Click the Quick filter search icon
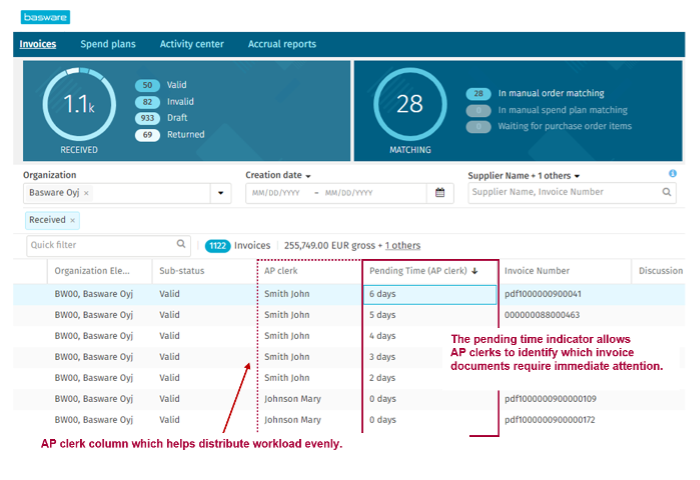Image resolution: width=700 pixels, height=480 pixels. tap(181, 244)
